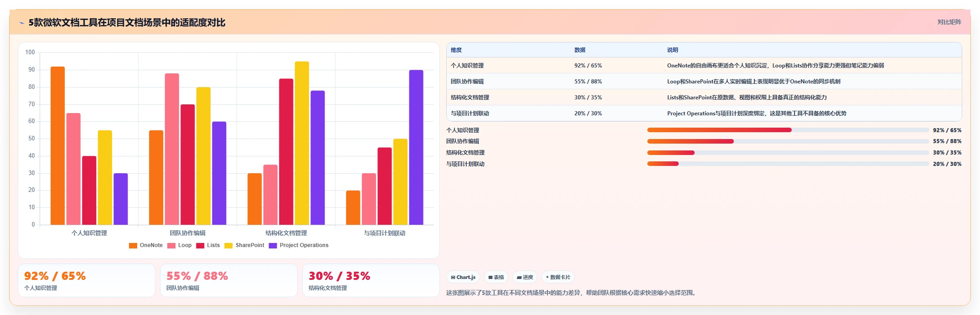The image size is (980, 315).
Task: Toggle the OneNote legend item
Action: click(x=146, y=245)
